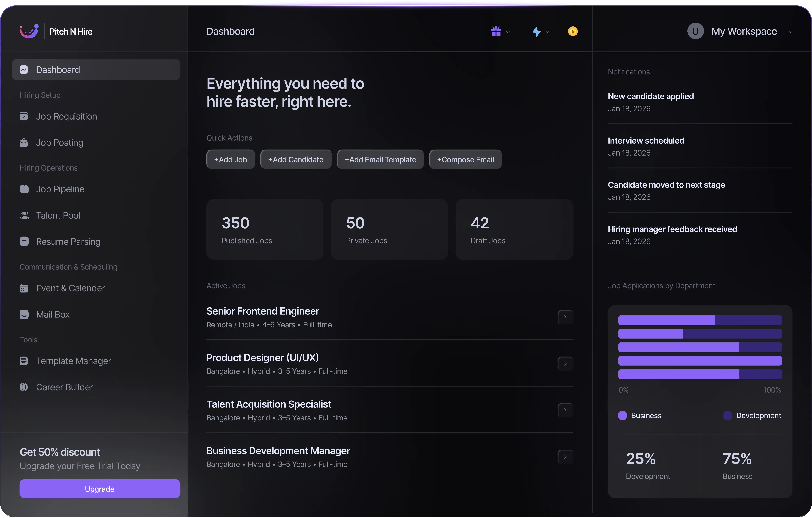Click the Career Builder globe icon
Screen dimensions: 812x518
tap(24, 387)
